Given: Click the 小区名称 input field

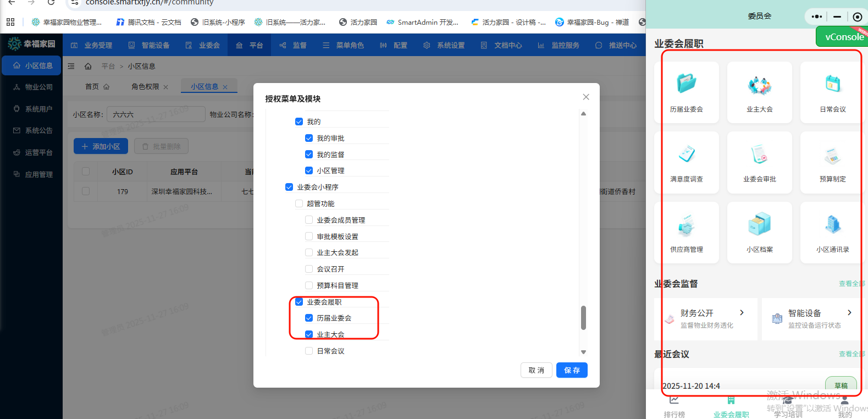Looking at the screenshot, I should click(x=156, y=114).
